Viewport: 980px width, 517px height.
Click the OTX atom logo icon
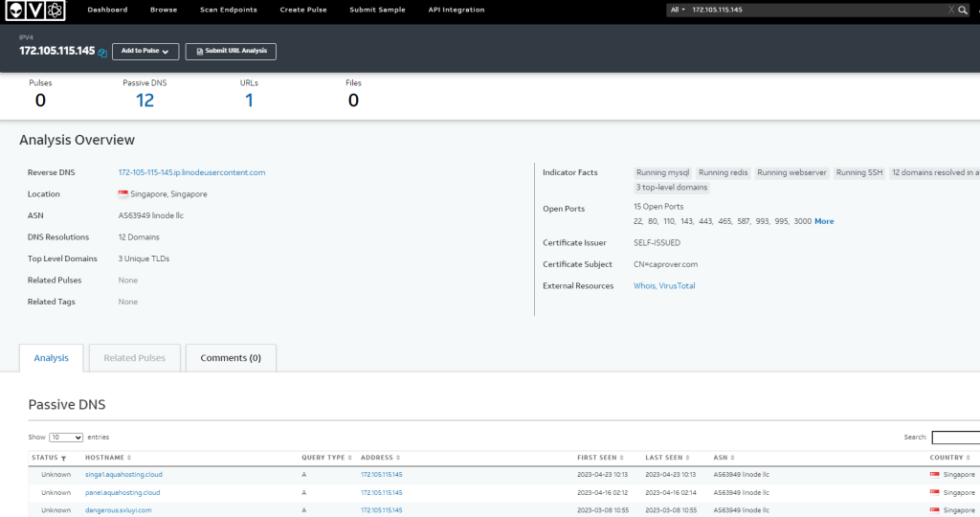pos(56,11)
